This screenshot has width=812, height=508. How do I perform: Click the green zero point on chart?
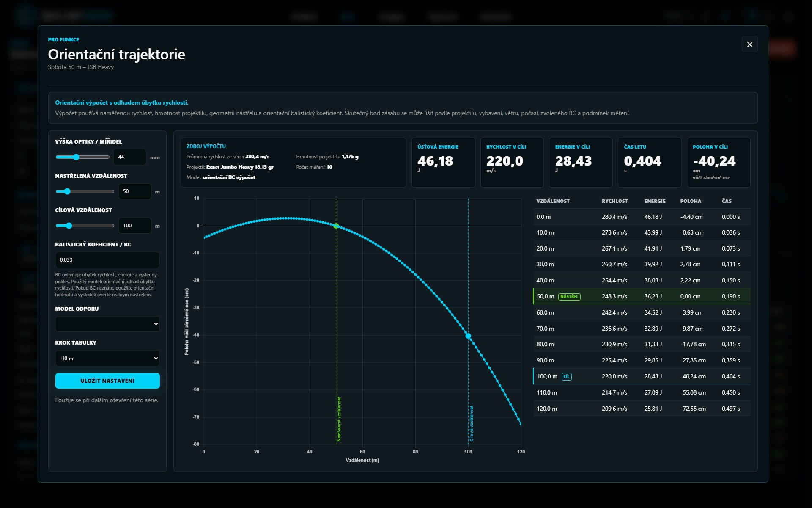click(336, 226)
